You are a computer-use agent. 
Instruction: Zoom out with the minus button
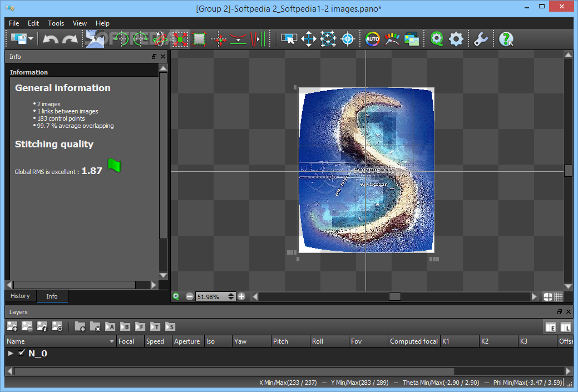click(x=190, y=296)
